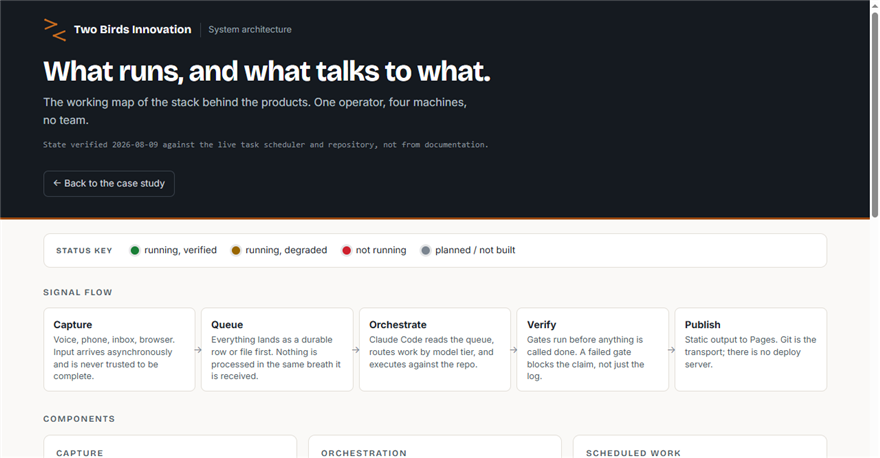Click the page vertical scrollbar thumb
This screenshot has height=458, width=880.
[874, 114]
